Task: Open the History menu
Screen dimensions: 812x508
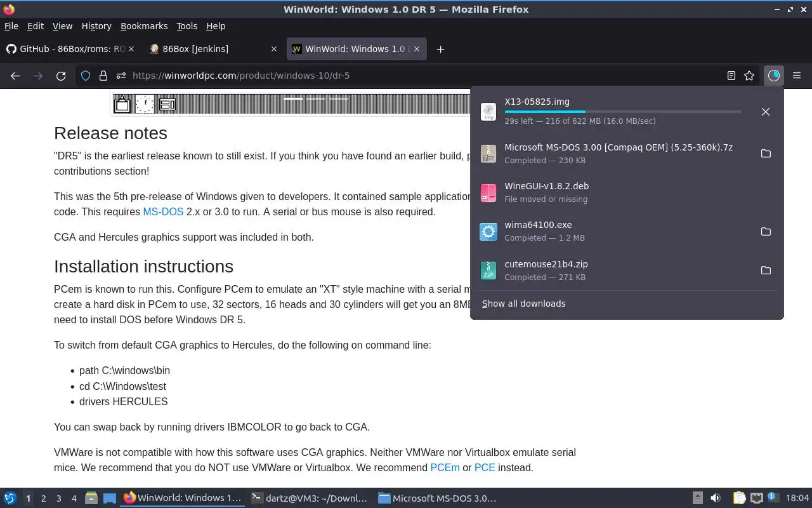Action: (96, 26)
